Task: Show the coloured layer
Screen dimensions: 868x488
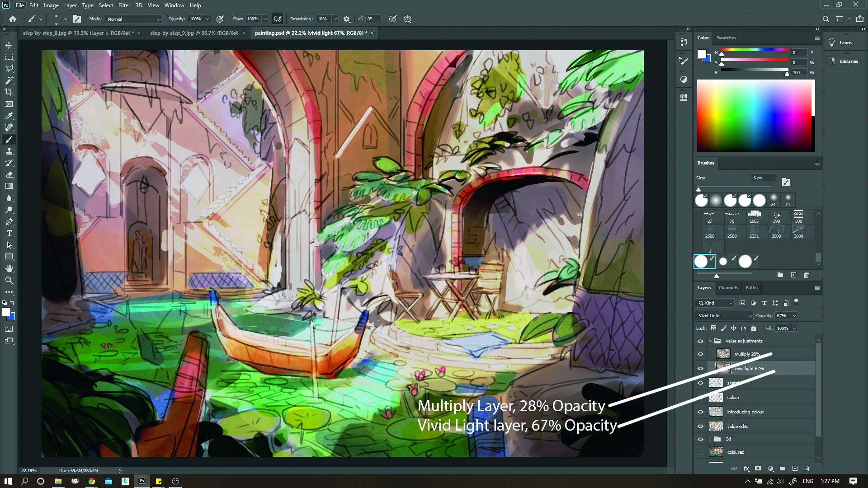Action: 700,452
